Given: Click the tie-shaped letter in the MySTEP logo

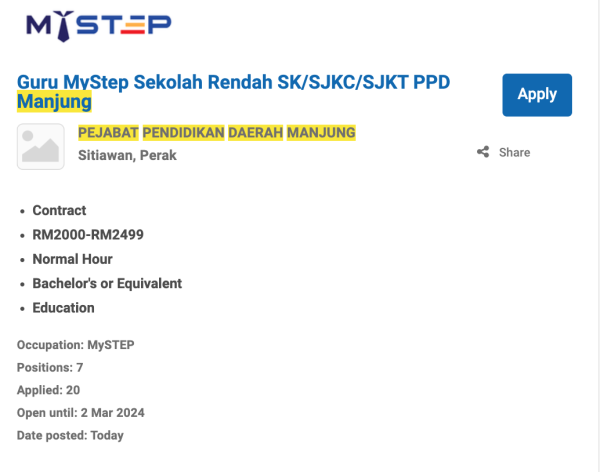Looking at the screenshot, I should tap(64, 27).
